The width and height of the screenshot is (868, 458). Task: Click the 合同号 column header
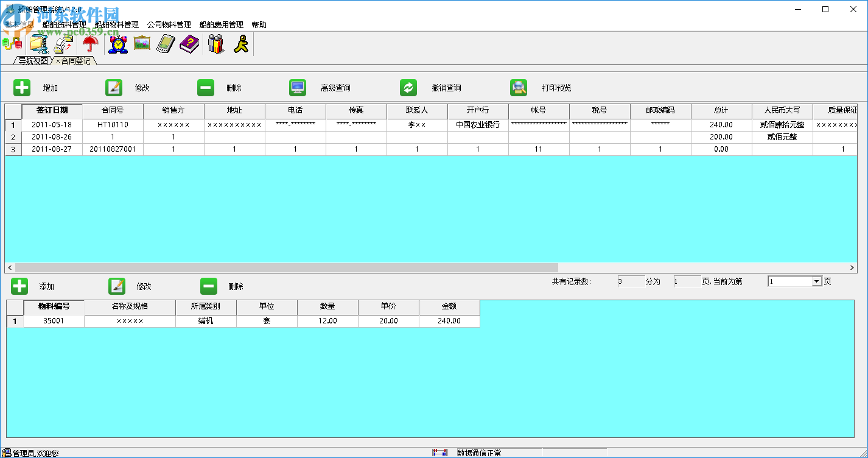113,111
